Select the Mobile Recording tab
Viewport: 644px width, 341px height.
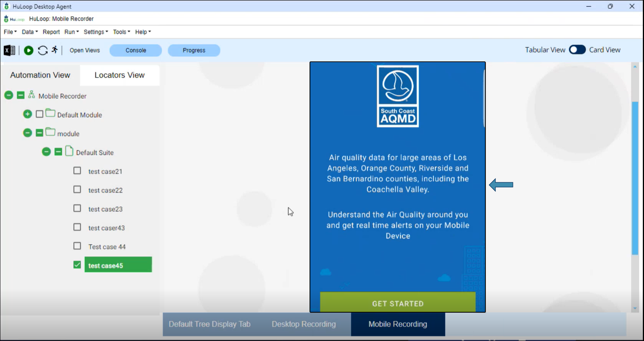398,324
